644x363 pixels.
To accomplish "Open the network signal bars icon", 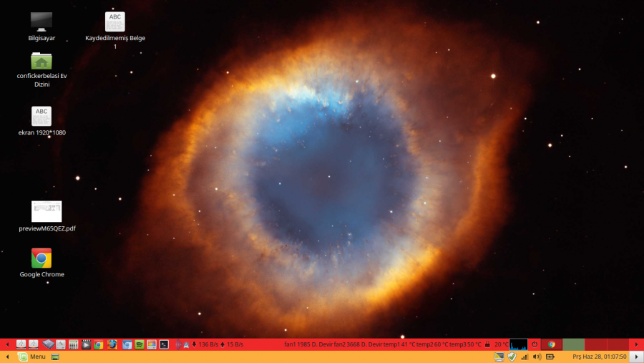I will pos(525,357).
